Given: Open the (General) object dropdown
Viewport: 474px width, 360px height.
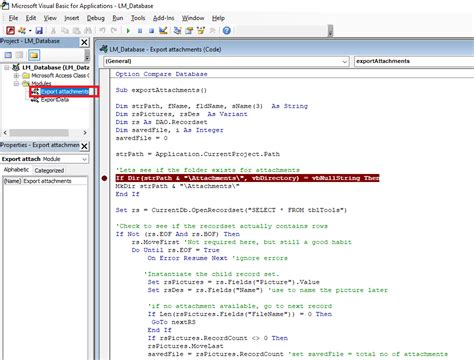Looking at the screenshot, I should click(x=344, y=61).
